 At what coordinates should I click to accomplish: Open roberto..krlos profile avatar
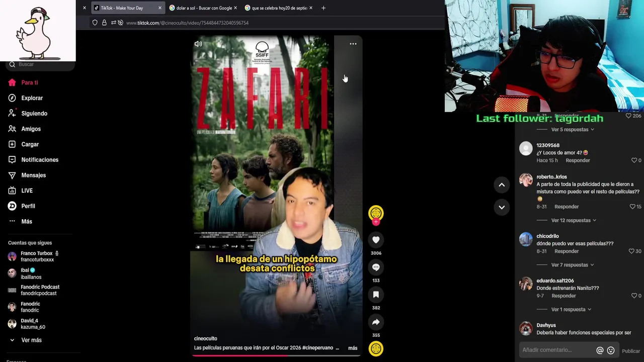(526, 180)
